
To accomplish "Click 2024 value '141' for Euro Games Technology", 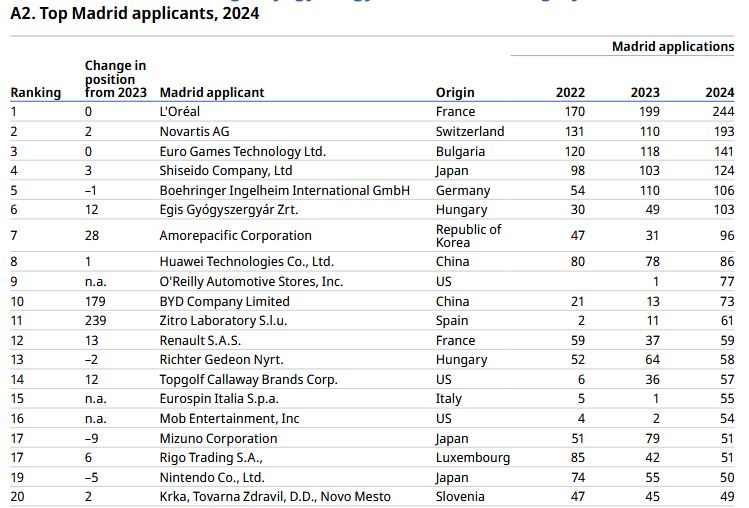I will (x=724, y=151).
